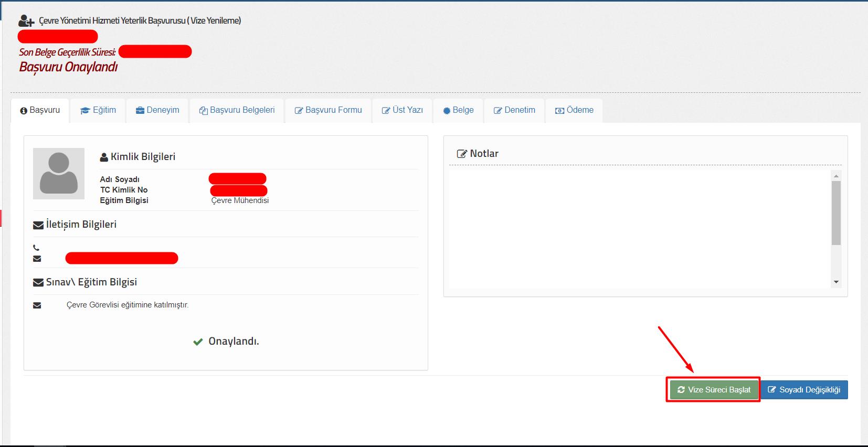868x447 pixels.
Task: Click the edit icon beside Notlar heading
Action: point(462,154)
